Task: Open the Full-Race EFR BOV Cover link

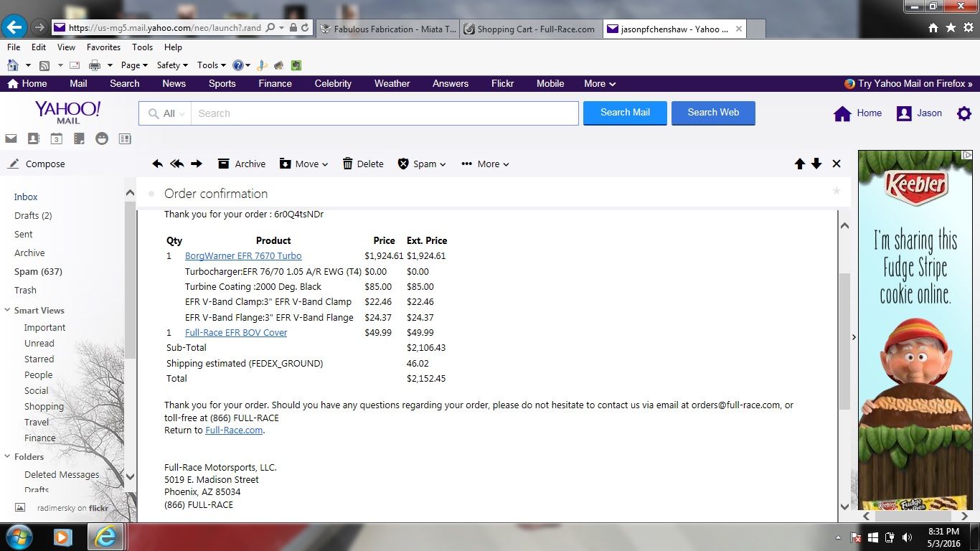Action: 236,332
